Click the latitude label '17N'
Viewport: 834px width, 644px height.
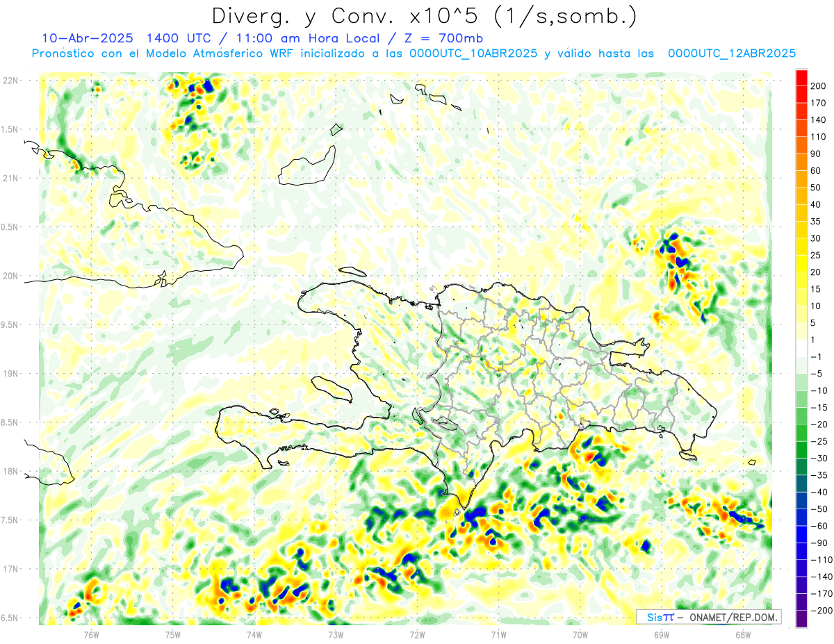(11, 570)
